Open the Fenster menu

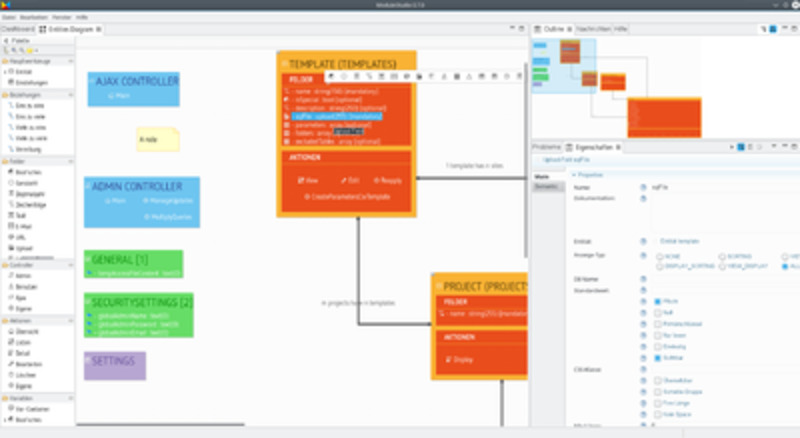(62, 17)
